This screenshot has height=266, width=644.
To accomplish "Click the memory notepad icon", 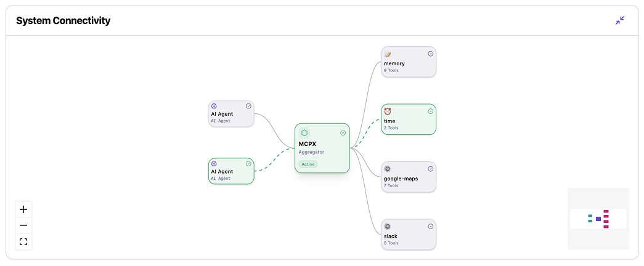I will pyautogui.click(x=387, y=54).
